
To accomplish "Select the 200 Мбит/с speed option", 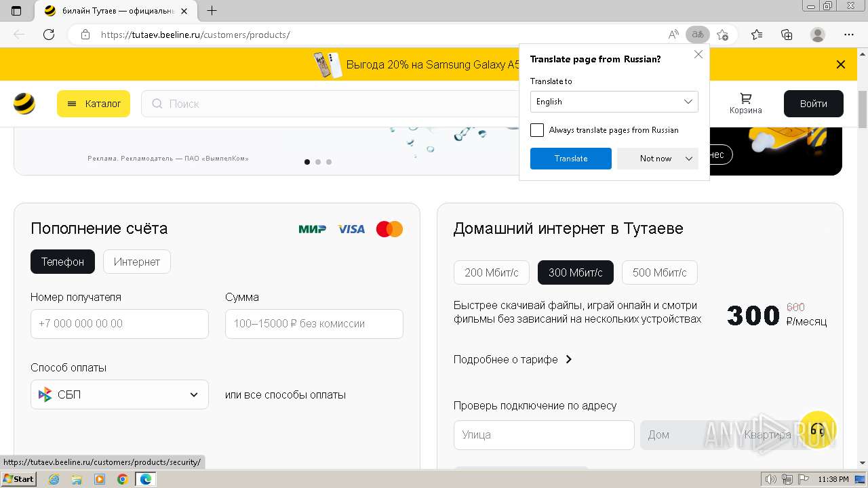I will (492, 272).
